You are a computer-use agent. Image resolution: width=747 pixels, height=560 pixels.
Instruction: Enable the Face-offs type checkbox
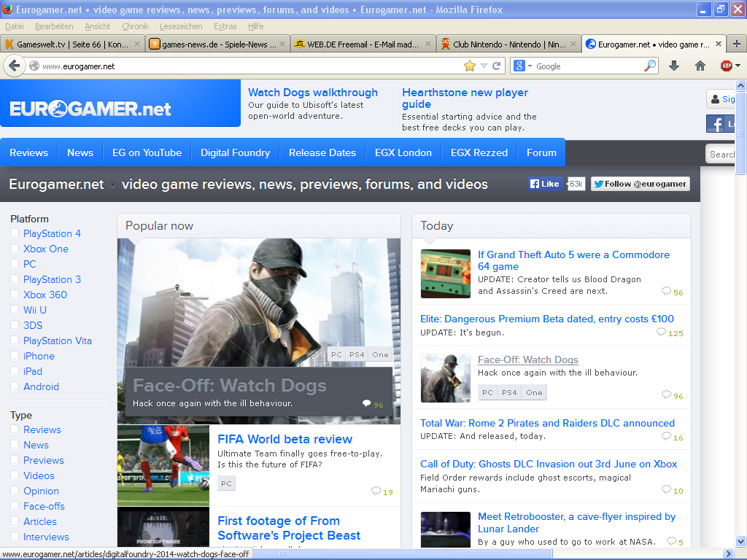point(15,506)
